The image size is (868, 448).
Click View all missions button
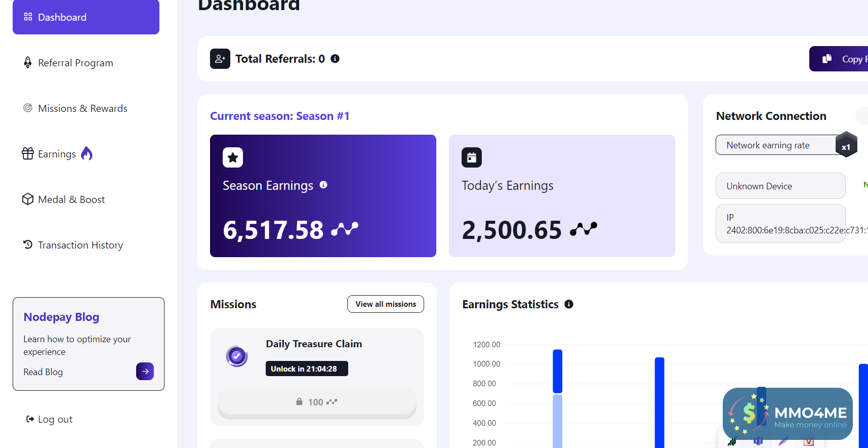(x=386, y=304)
